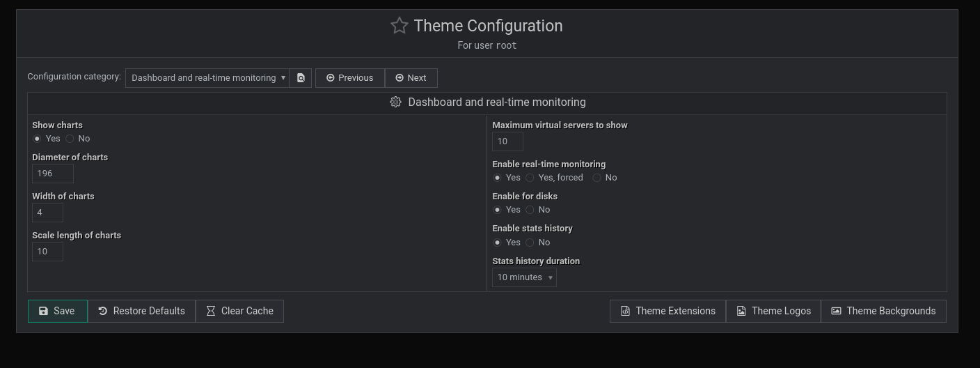Click the floppy disk icon on Save
The width and height of the screenshot is (980, 368).
click(x=43, y=311)
